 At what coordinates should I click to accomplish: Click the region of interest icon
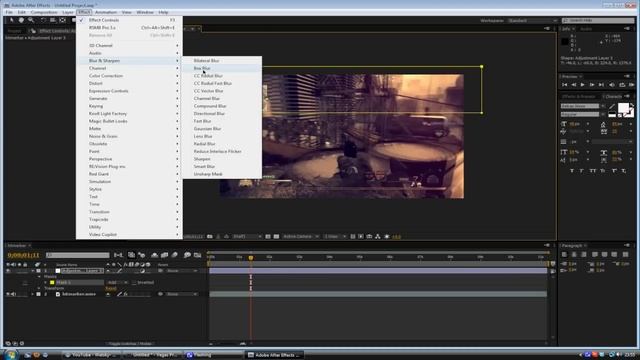[x=268, y=236]
